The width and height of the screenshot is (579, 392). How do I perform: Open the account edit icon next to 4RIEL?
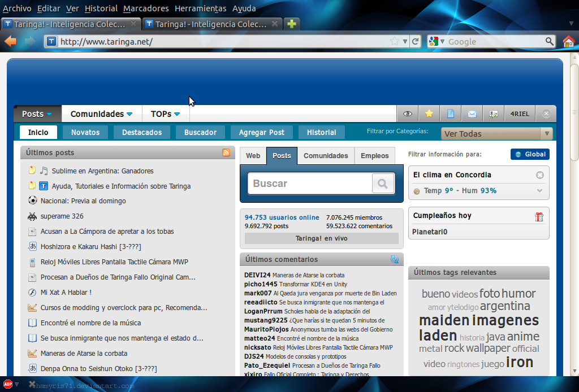(x=493, y=114)
